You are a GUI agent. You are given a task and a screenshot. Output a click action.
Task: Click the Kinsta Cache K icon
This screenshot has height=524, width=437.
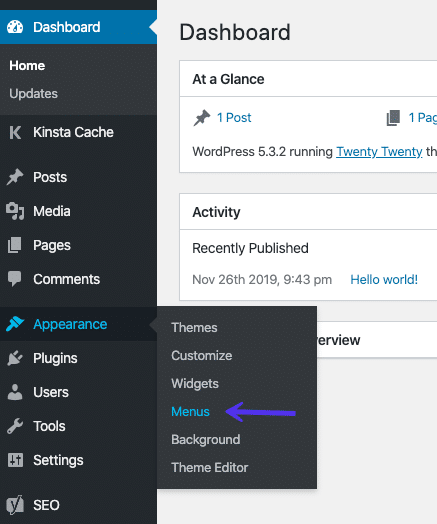click(15, 132)
